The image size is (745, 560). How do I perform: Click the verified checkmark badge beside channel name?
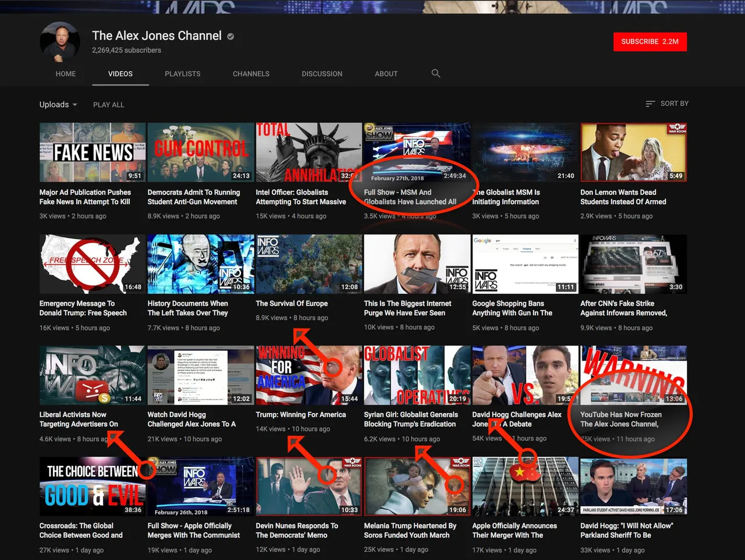(230, 37)
